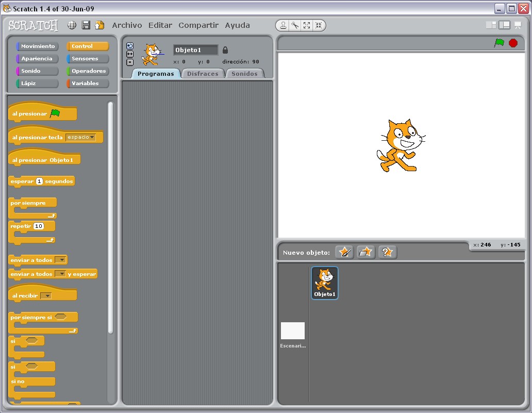Select the Apariencia block category
The width and height of the screenshot is (532, 413).
(37, 58)
